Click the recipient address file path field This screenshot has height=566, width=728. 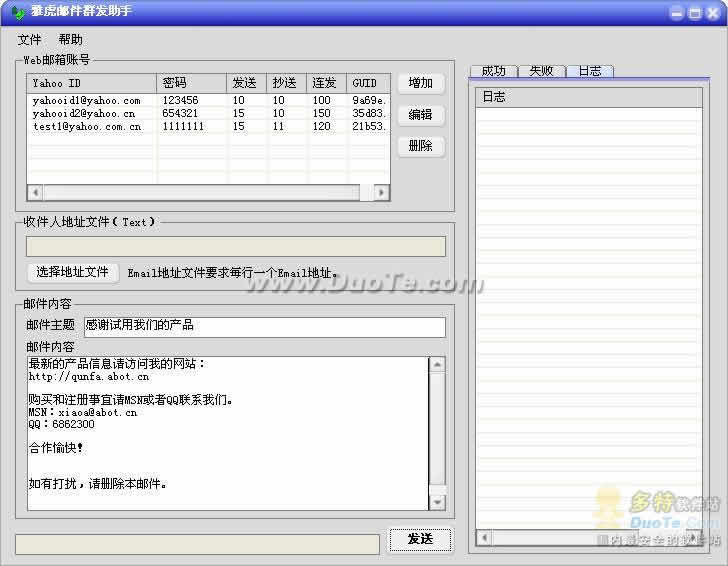pyautogui.click(x=236, y=246)
